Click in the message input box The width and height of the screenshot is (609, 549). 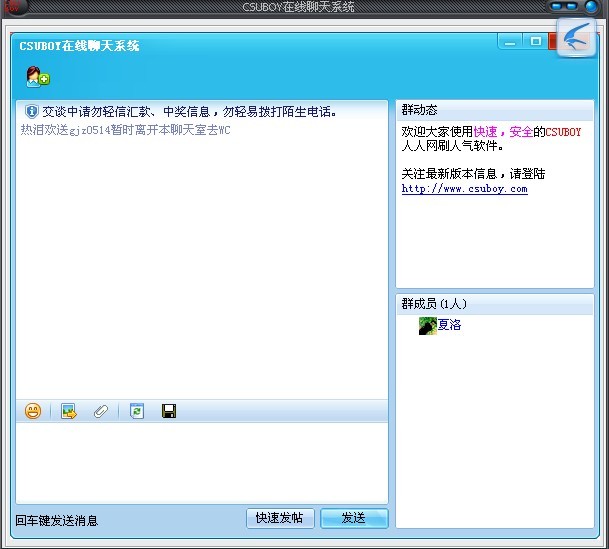click(x=200, y=460)
